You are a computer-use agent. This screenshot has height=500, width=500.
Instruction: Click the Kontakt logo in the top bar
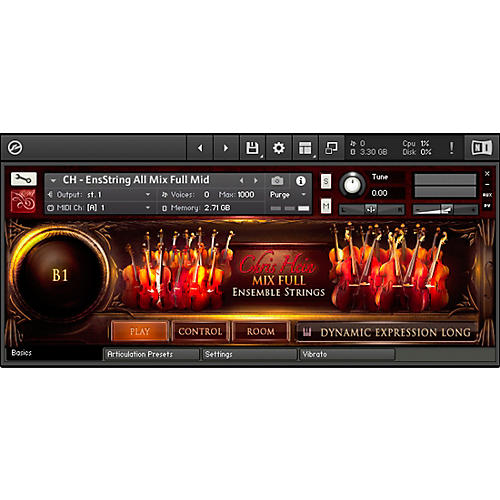pos(15,148)
